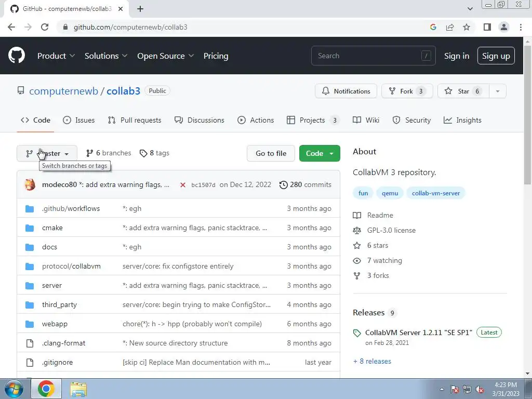Click the GitHub Octocat logo
The image size is (532, 399).
coord(16,56)
